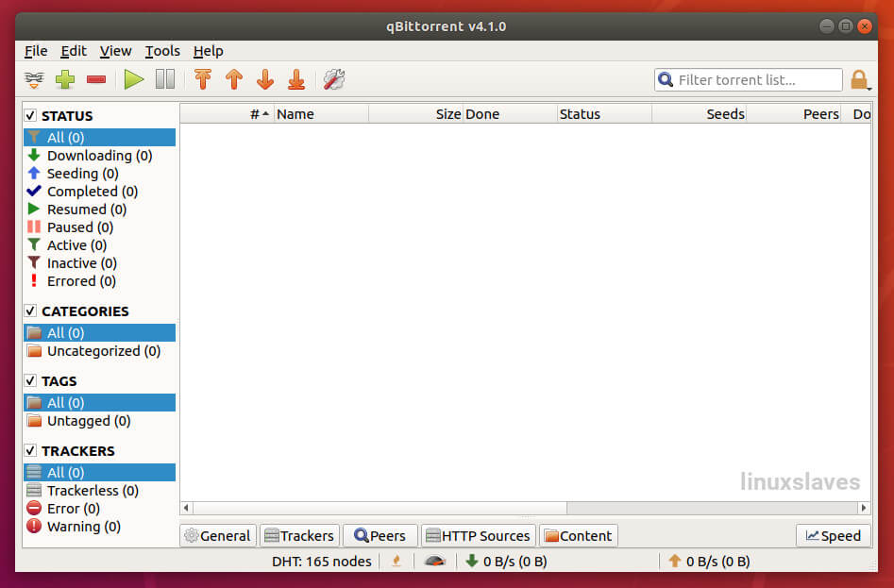Click the Pause torrents toolbar icon
The width and height of the screenshot is (894, 588).
165,79
